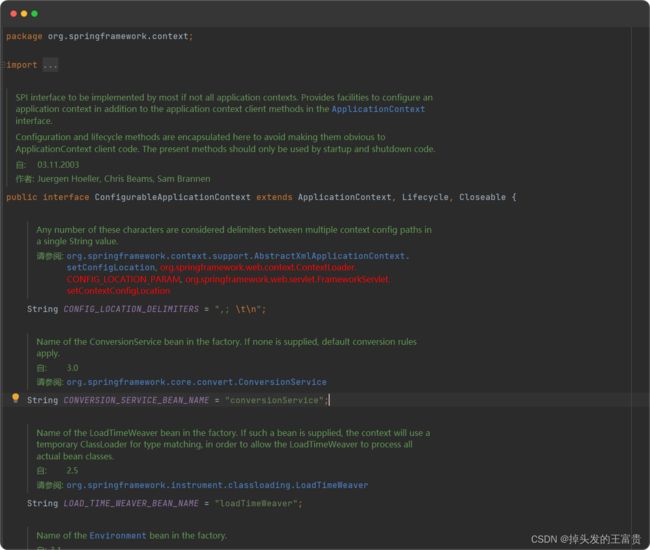Click the yellow lightbulb quick-fix icon

click(x=15, y=398)
